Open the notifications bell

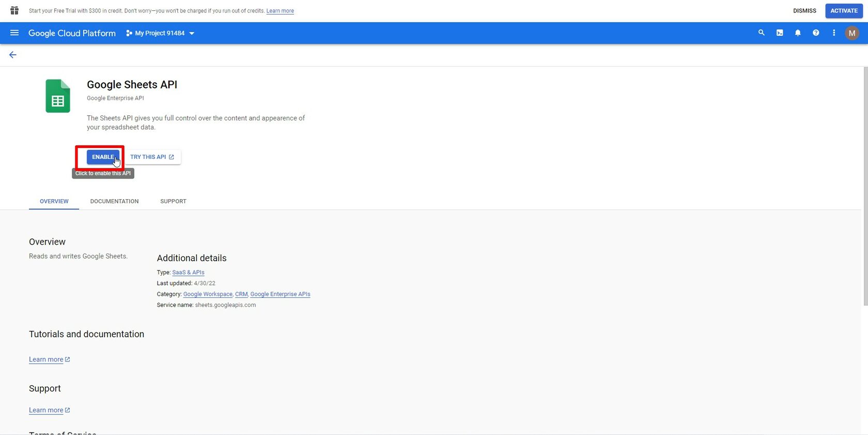(798, 33)
